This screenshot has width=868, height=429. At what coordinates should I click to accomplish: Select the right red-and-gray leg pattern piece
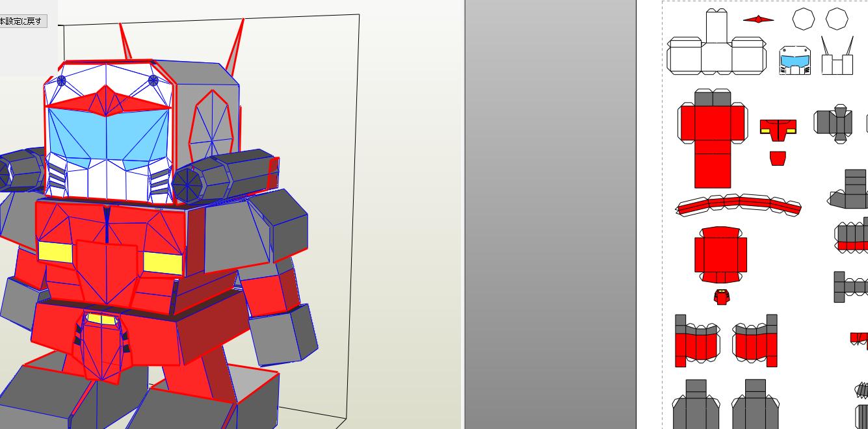(x=755, y=341)
